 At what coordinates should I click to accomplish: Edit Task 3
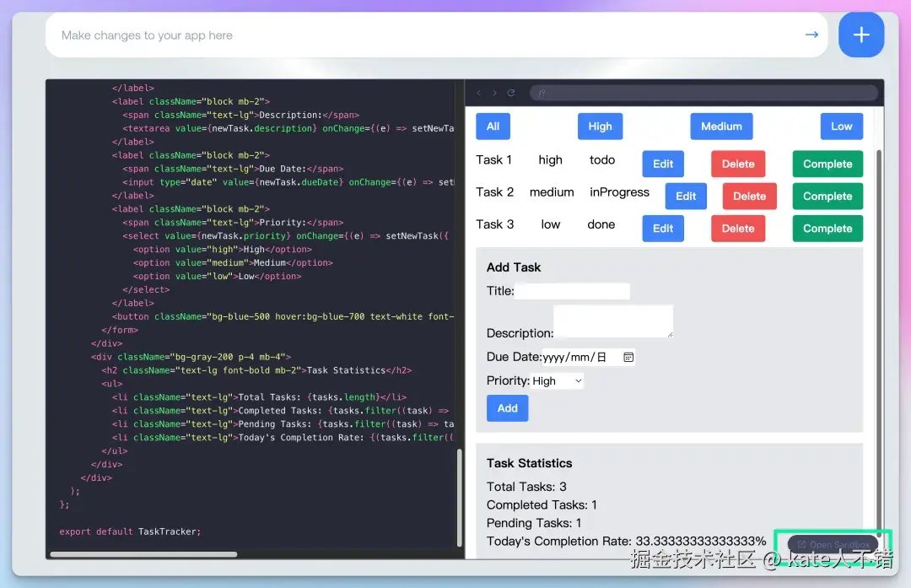662,229
